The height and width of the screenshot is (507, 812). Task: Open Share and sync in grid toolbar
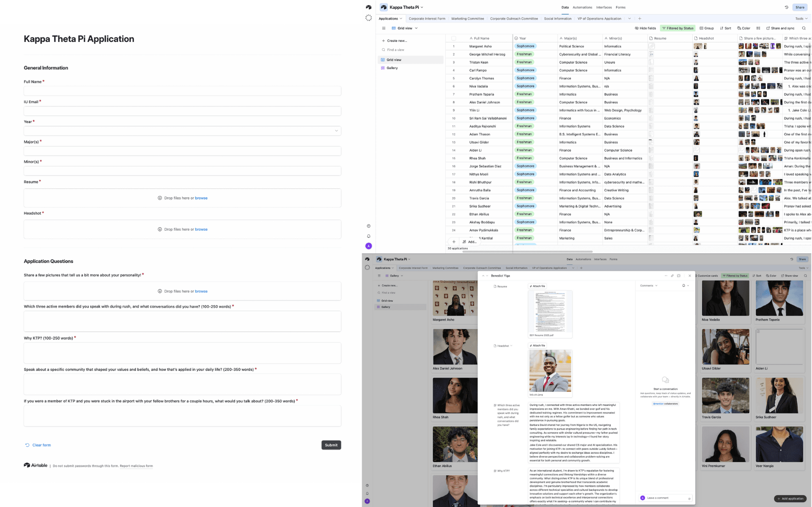780,28
